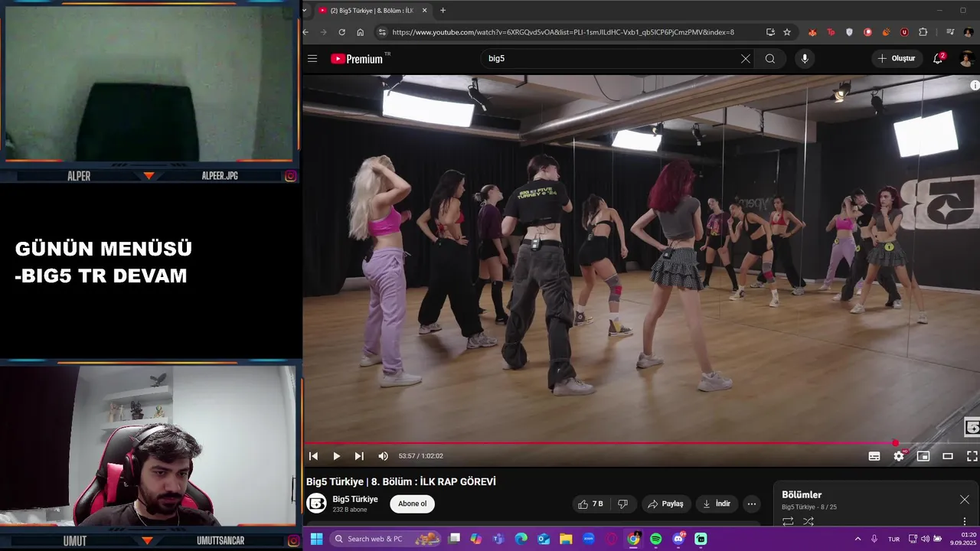
Task: Expand system tray hidden icons chevron
Action: (857, 539)
